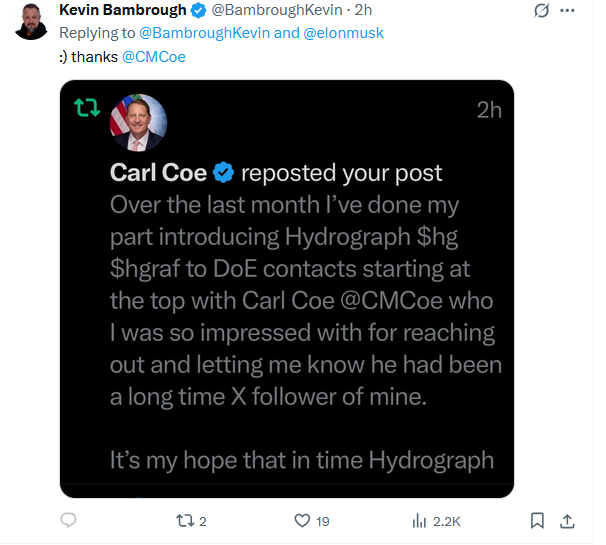The image size is (606, 545).
Task: Like the tweet with 19 likes
Action: (303, 521)
